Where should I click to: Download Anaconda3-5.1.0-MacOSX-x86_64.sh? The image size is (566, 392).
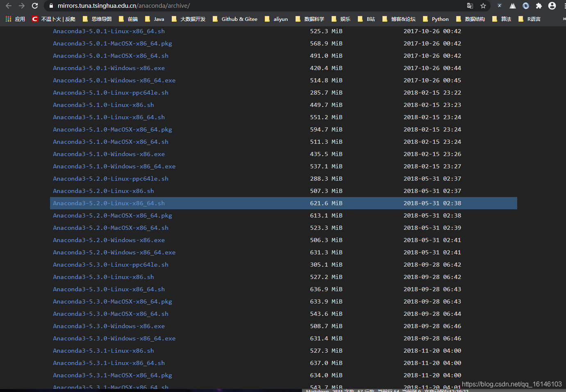111,142
